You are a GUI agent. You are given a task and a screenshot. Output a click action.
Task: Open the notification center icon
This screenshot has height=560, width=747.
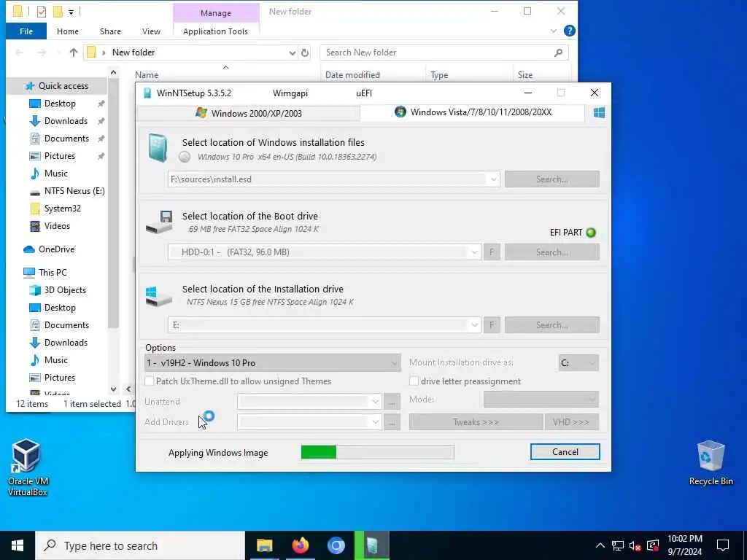[x=723, y=545]
